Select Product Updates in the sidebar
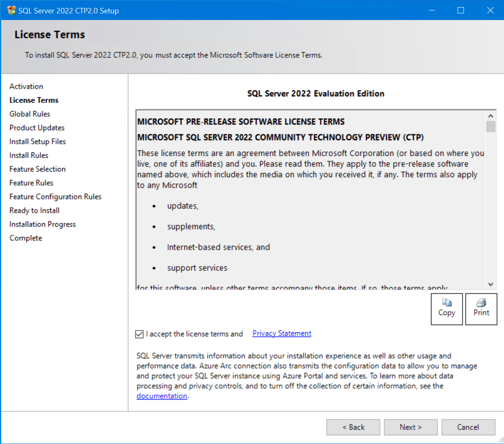Viewport: 504px width, 444px height. pyautogui.click(x=37, y=127)
